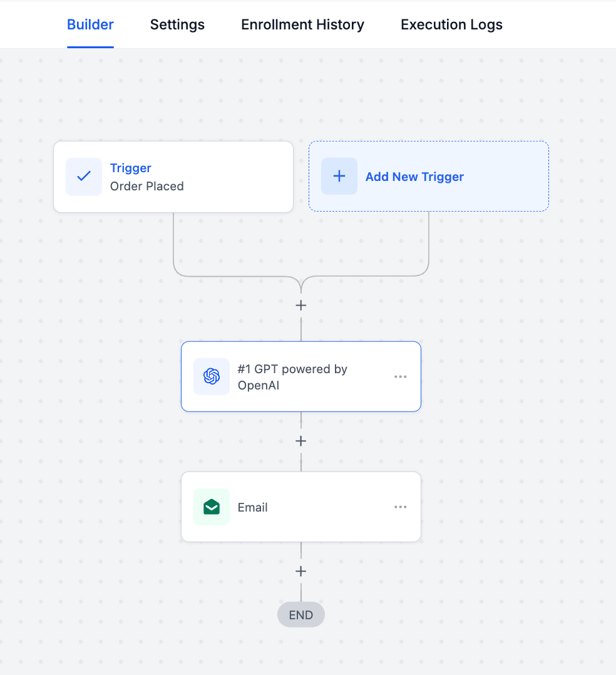Click the Trigger checkmark icon
Viewport: 616px width, 675px height.
pos(84,177)
